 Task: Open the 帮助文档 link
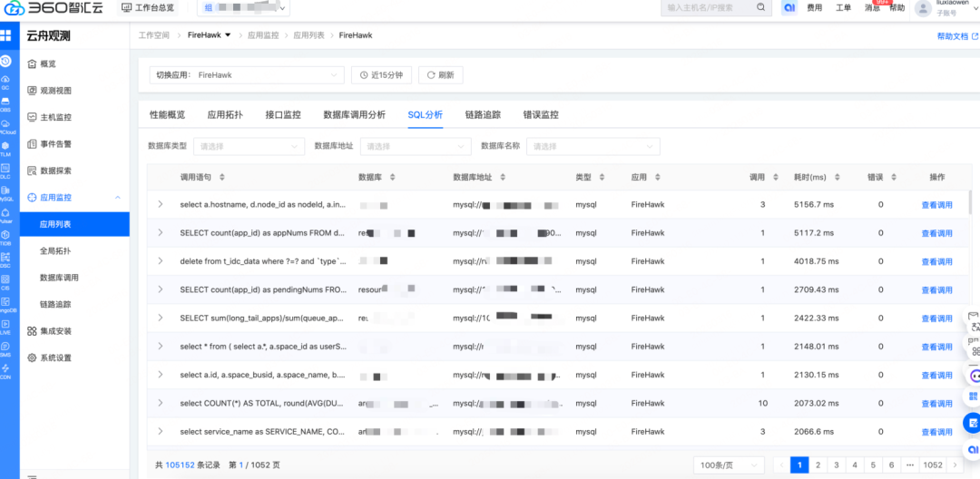(957, 36)
